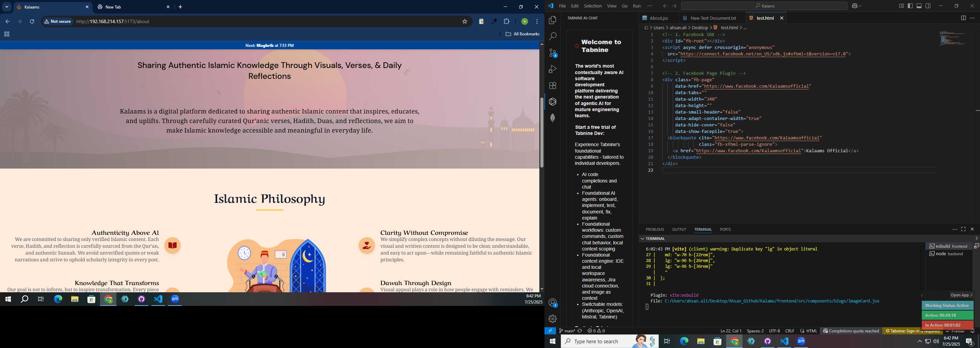Open the Extensions view in VS Code

[x=553, y=86]
